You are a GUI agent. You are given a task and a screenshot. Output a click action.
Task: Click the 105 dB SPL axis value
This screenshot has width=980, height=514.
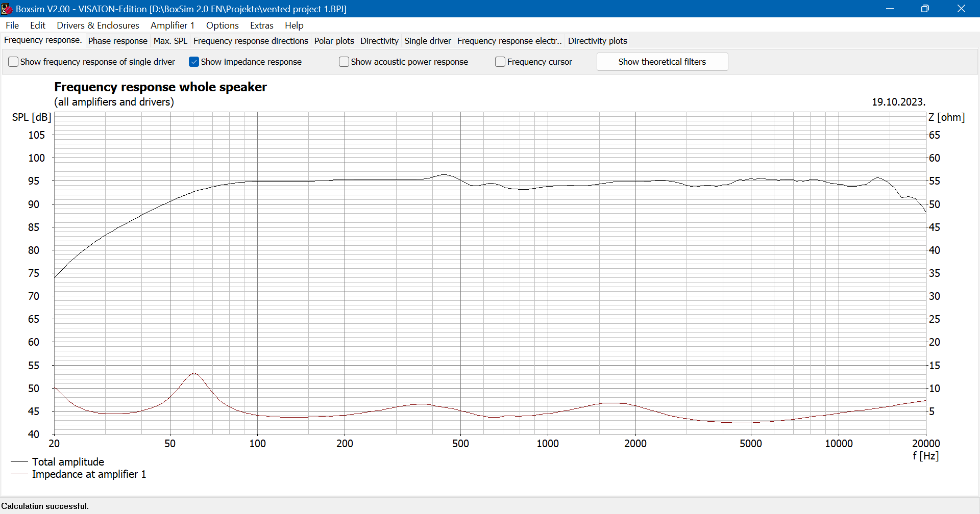click(x=37, y=135)
